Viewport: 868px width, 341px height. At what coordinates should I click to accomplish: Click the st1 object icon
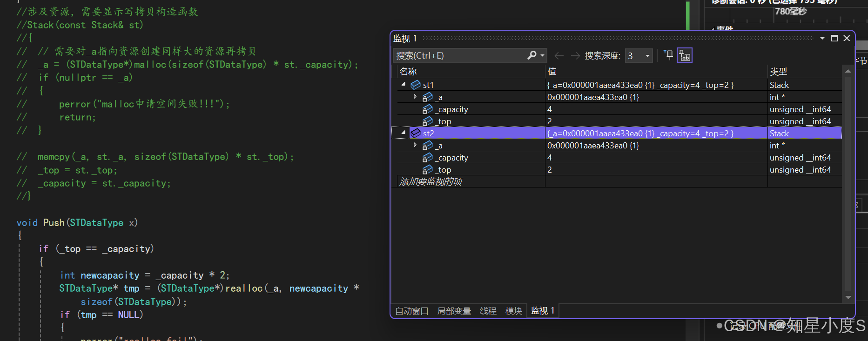point(416,85)
